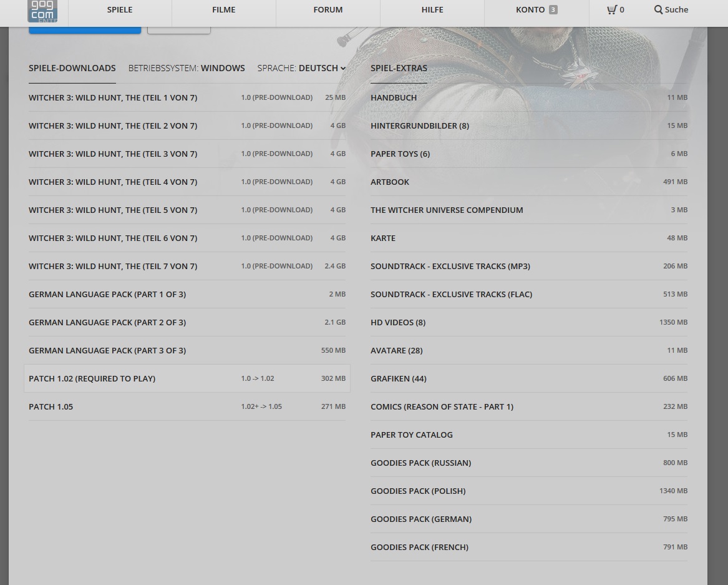Download Goodies Pack (German)
Viewport: 728px width, 585px height.
pyautogui.click(x=529, y=519)
